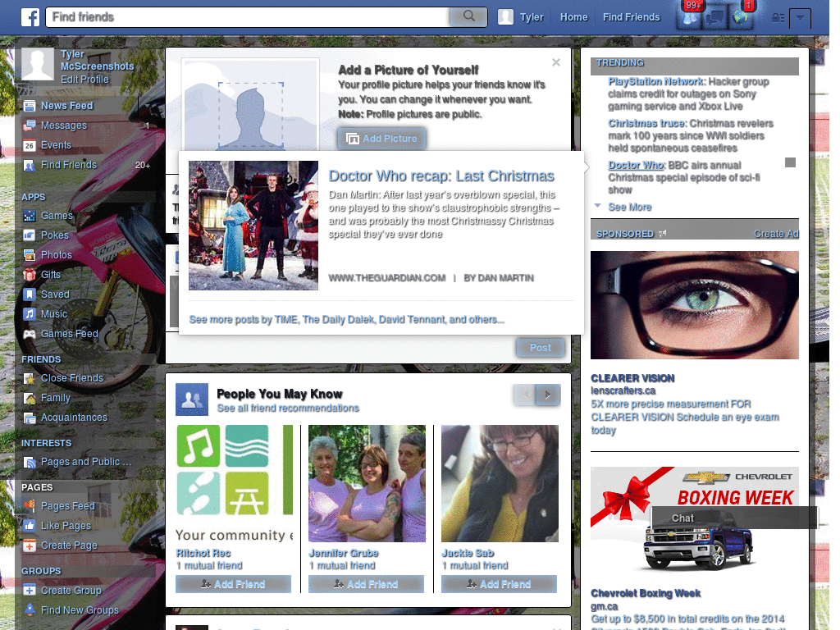Click the Add Picture button
This screenshot has width=840, height=630.
382,139
